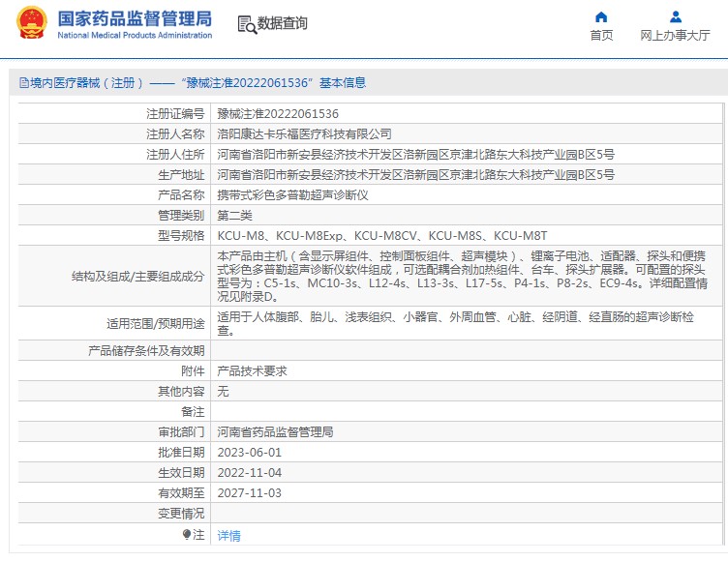Open the 详情 link
The width and height of the screenshot is (728, 562).
pyautogui.click(x=228, y=536)
